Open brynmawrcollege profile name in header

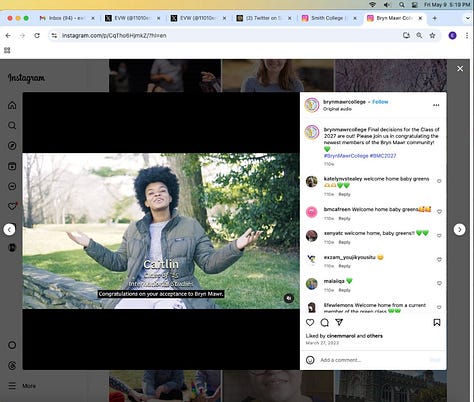click(344, 102)
